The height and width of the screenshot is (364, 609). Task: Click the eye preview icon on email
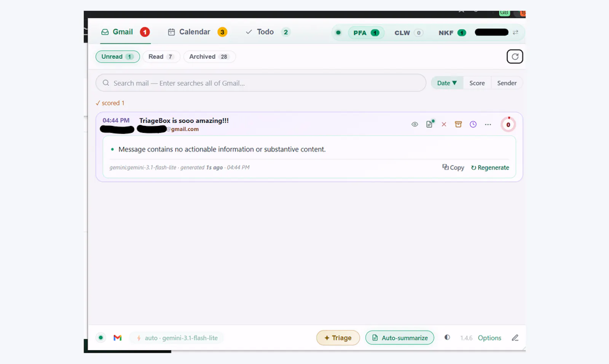point(415,124)
